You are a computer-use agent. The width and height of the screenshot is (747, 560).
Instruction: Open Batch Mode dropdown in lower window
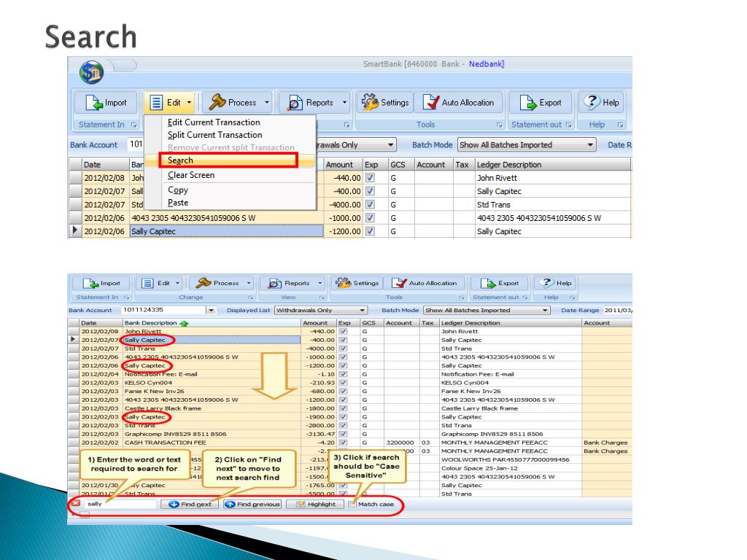(545, 311)
